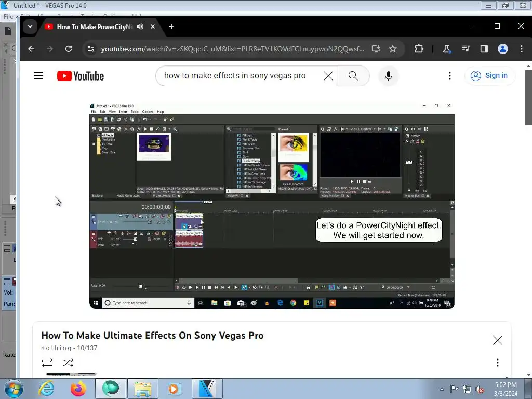This screenshot has height=399, width=532.
Task: Open the media player taskbar icon
Action: click(x=174, y=389)
